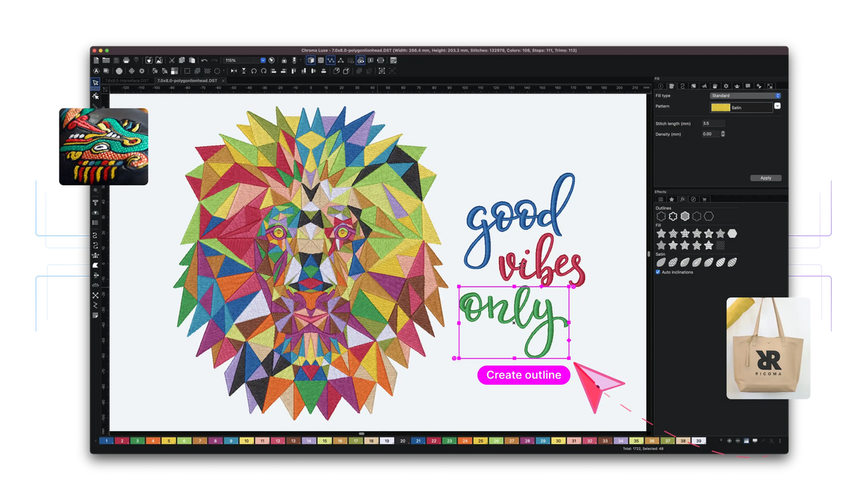The image size is (868, 494).
Task: Click the Ricoma tote bag thumbnail
Action: [x=768, y=348]
